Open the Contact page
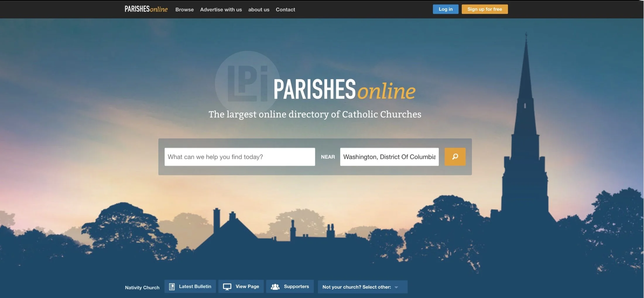644x298 pixels. coord(285,10)
